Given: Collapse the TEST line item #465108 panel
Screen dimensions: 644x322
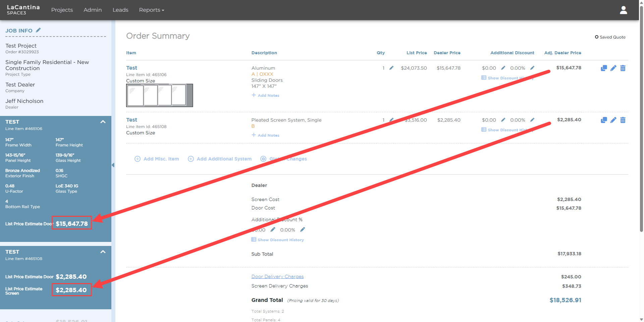Looking at the screenshot, I should [103, 252].
